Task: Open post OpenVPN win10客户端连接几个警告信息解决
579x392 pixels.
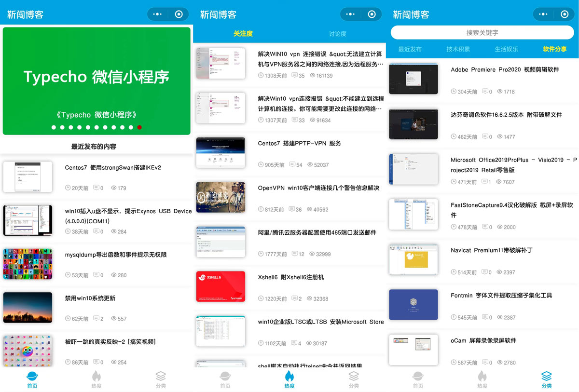Action: point(318,188)
